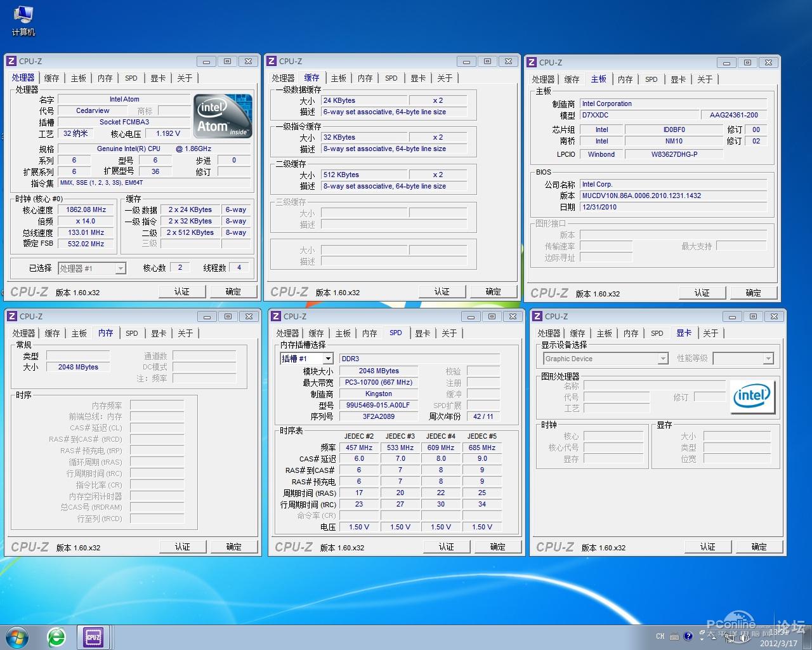Click the 1862.08 MHz core speed value
This screenshot has width=812, height=650.
86,209
